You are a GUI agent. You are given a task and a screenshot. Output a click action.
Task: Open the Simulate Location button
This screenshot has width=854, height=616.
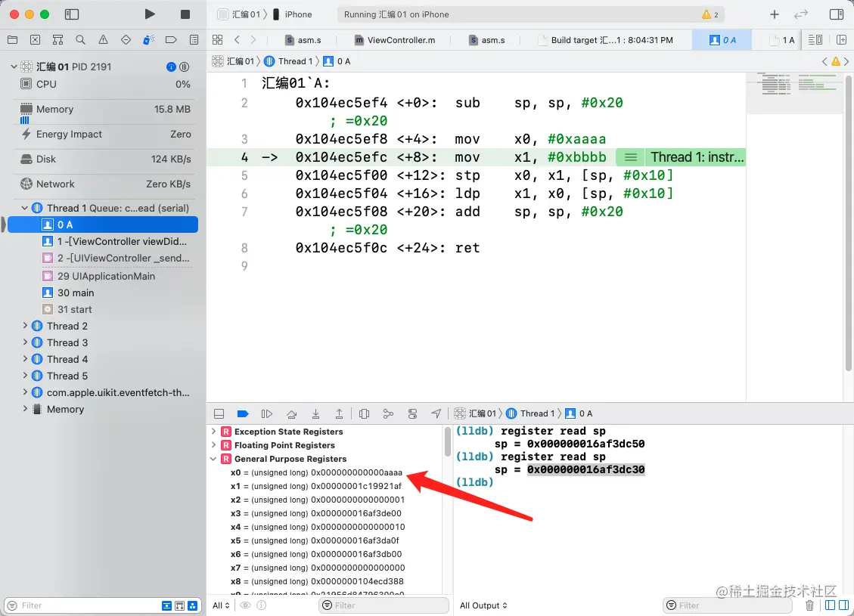pyautogui.click(x=436, y=414)
